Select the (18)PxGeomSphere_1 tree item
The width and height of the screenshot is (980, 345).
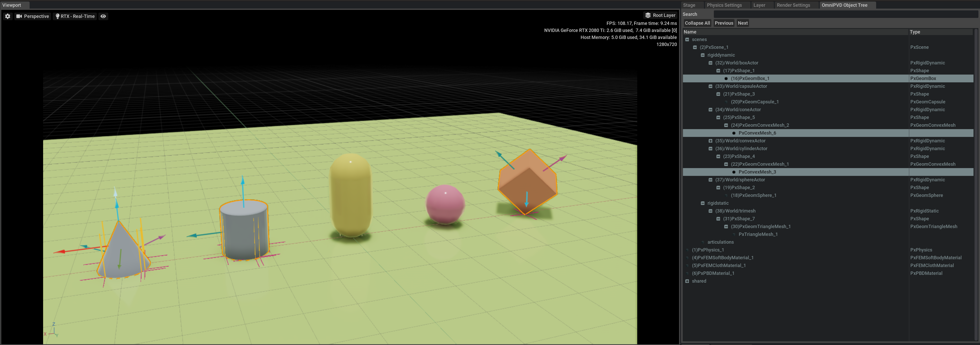coord(753,195)
